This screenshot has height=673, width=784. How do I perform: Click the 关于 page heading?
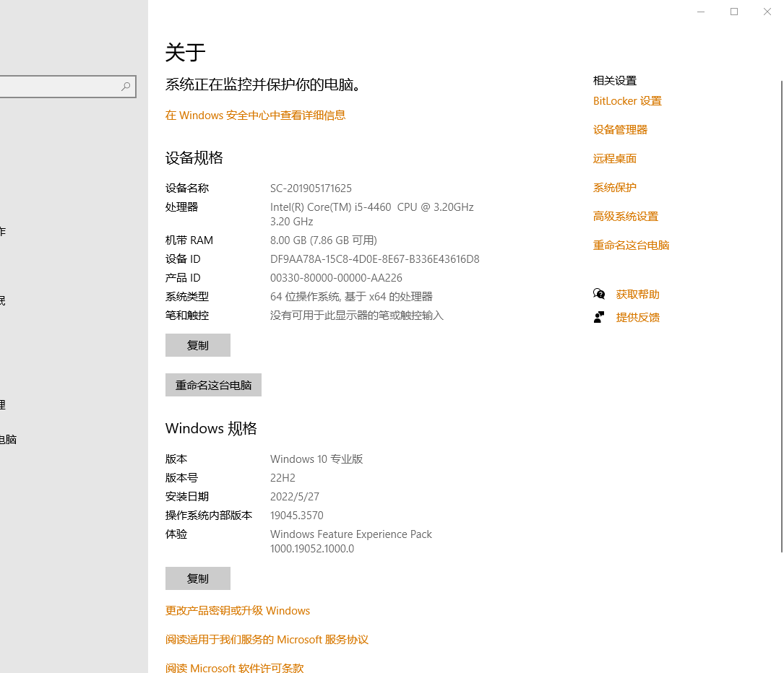(x=186, y=53)
